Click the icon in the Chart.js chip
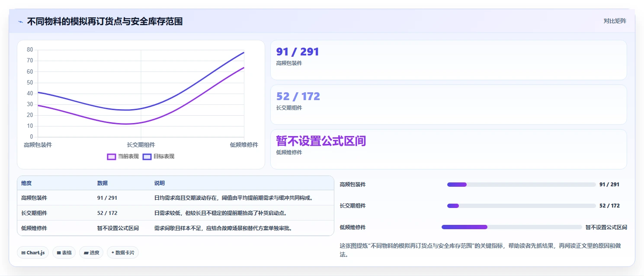Image resolution: width=644 pixels, height=276 pixels. [x=23, y=253]
